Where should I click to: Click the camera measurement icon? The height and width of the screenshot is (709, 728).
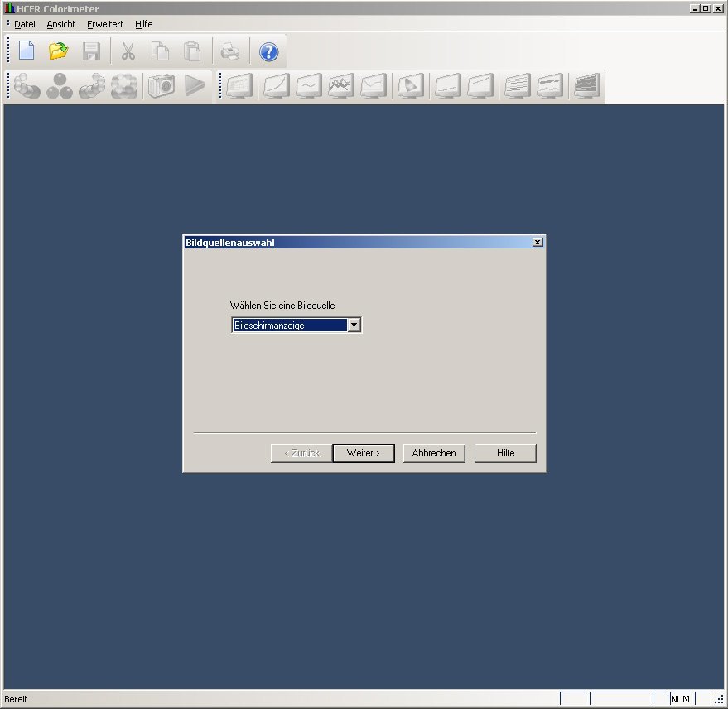coord(162,86)
